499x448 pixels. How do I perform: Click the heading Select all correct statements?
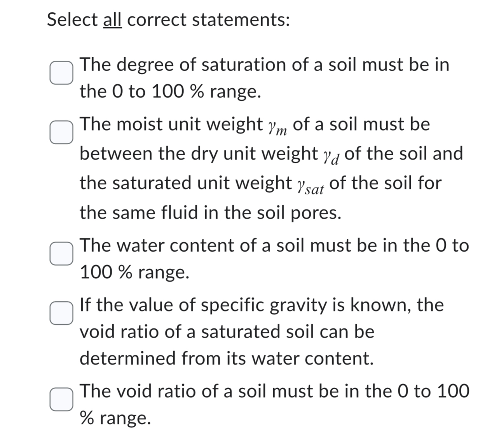tap(167, 19)
